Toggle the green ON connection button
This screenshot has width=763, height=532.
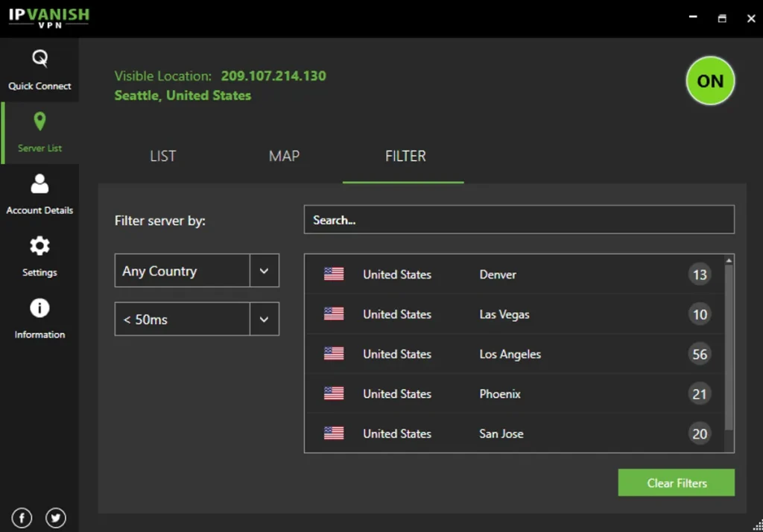pyautogui.click(x=709, y=81)
